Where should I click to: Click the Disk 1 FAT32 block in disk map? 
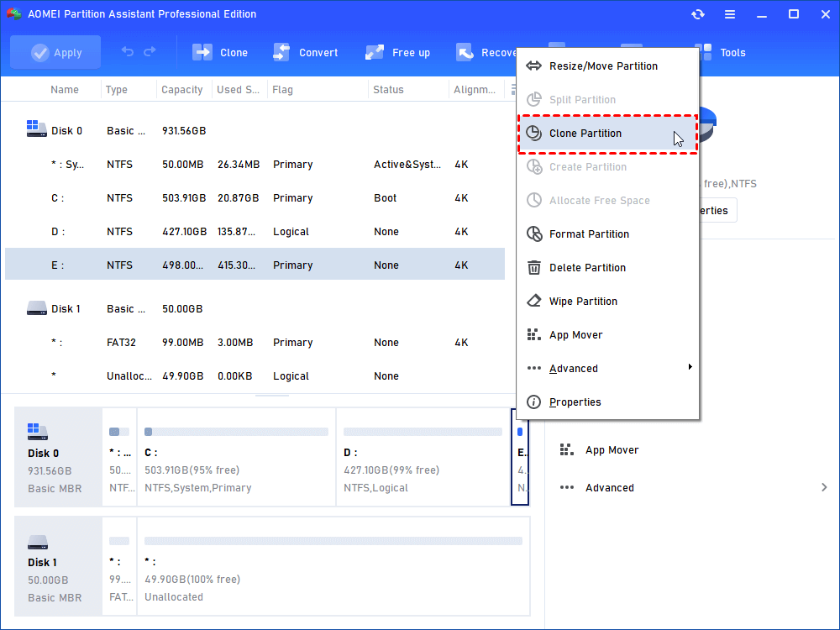[119, 566]
